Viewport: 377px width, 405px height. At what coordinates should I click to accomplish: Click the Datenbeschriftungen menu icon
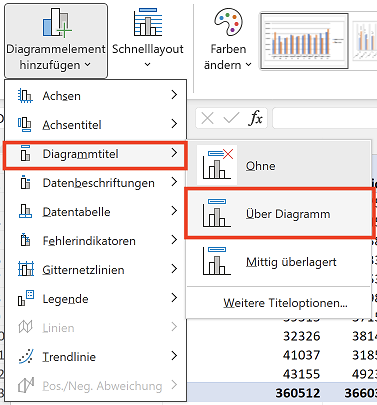pyautogui.click(x=25, y=182)
